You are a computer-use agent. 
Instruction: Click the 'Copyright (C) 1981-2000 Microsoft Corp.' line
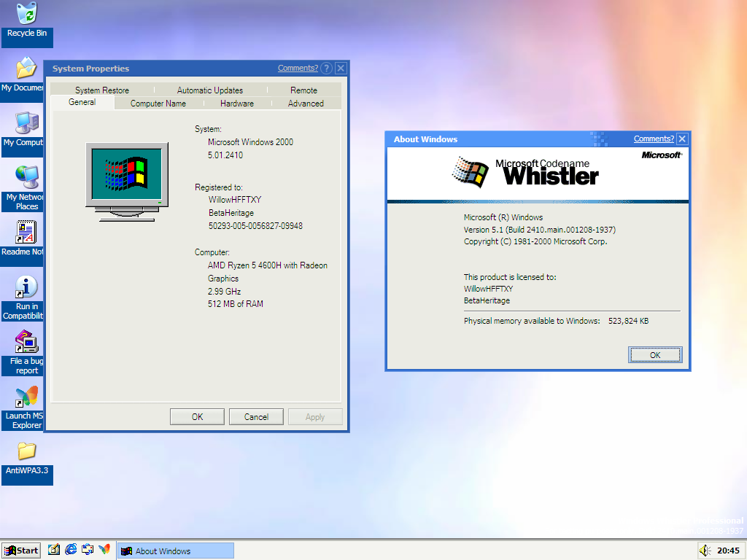pyautogui.click(x=535, y=241)
